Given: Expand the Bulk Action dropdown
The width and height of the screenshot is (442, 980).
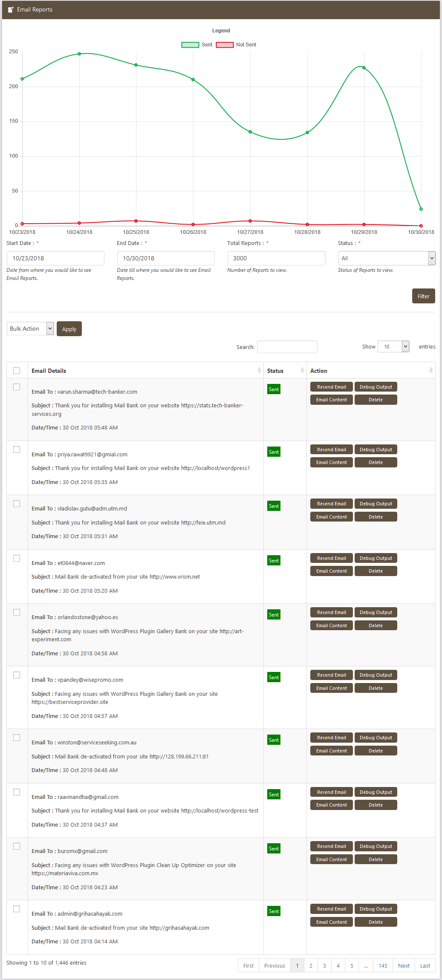Looking at the screenshot, I should coord(30,329).
